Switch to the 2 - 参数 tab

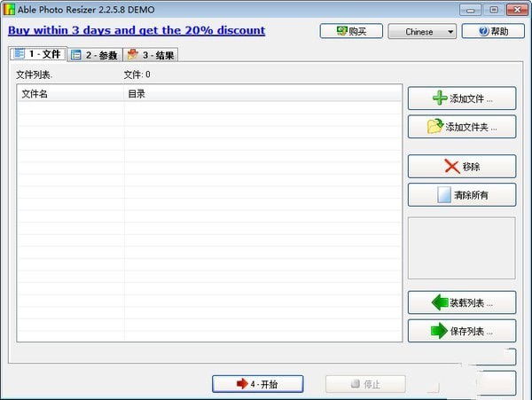pos(95,55)
